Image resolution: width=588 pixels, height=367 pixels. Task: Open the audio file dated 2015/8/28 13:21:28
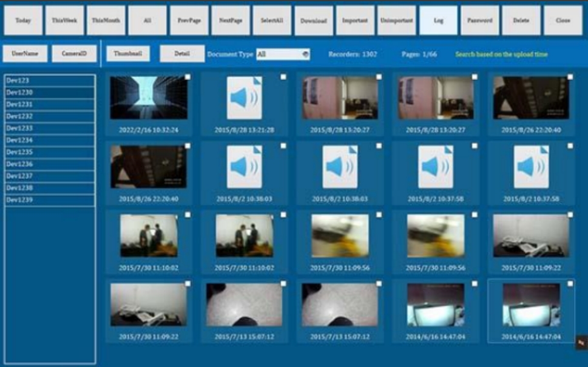click(244, 98)
